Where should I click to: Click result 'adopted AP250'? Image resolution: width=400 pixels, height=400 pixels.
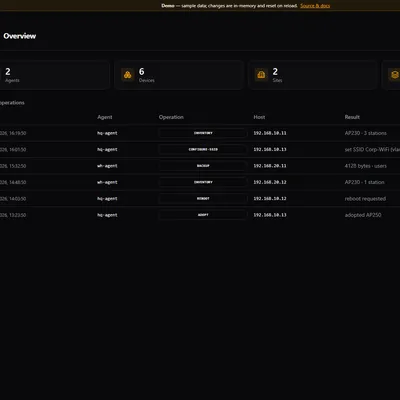(363, 215)
